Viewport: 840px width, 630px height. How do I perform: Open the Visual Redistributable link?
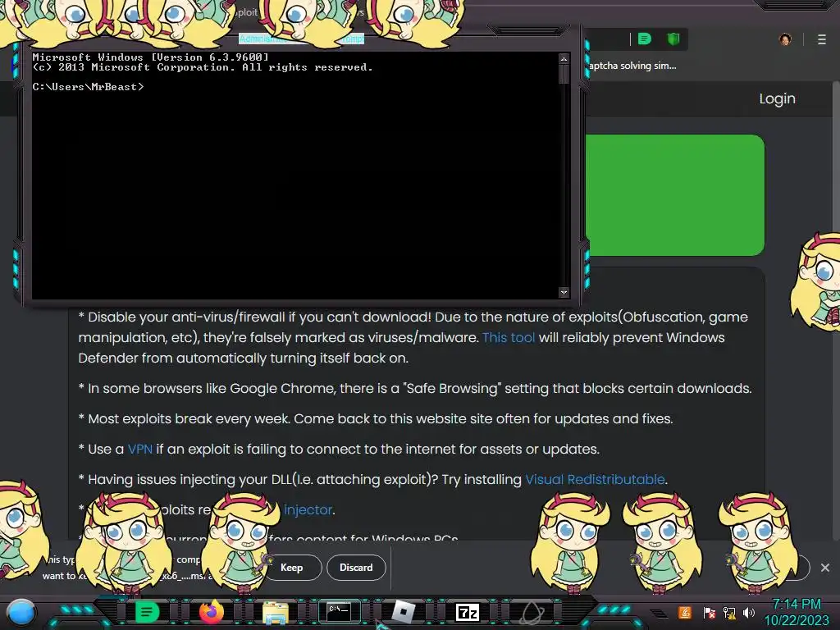tap(595, 479)
